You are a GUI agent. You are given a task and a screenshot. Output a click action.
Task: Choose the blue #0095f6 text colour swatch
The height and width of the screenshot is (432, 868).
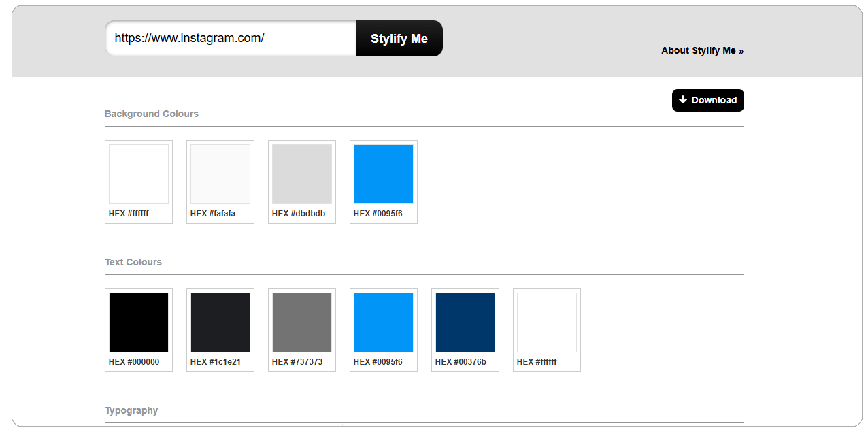pyautogui.click(x=384, y=322)
